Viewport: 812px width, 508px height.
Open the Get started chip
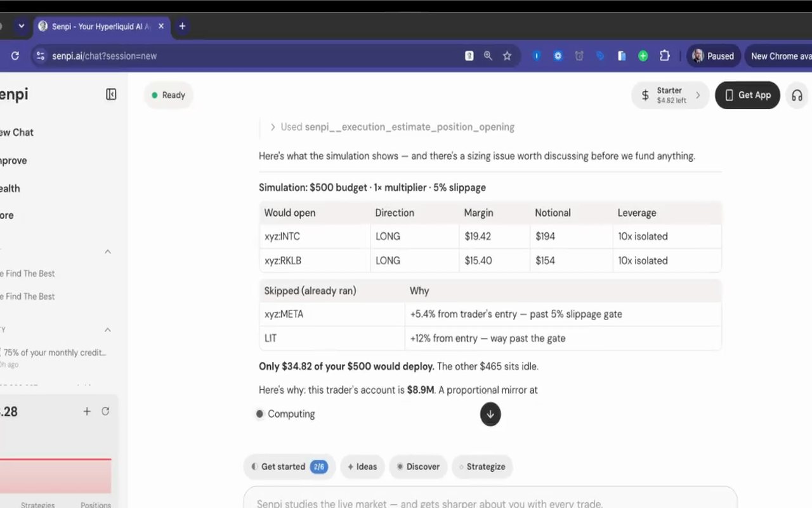[x=289, y=467]
